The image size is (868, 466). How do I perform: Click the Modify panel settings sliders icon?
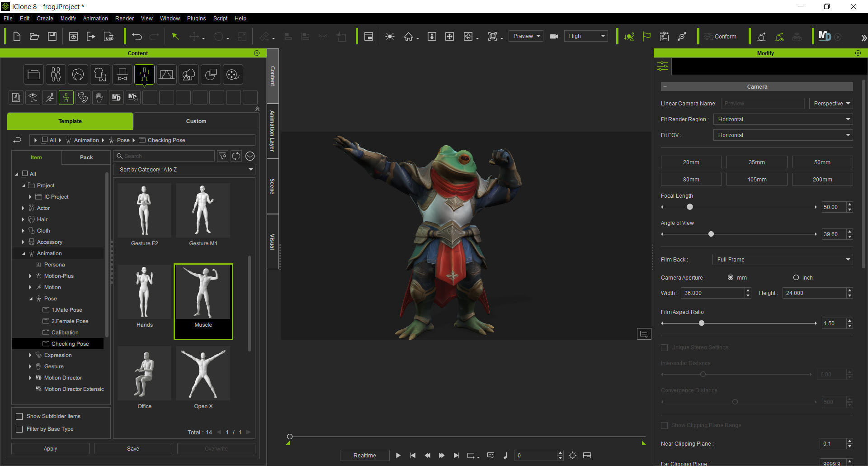663,66
